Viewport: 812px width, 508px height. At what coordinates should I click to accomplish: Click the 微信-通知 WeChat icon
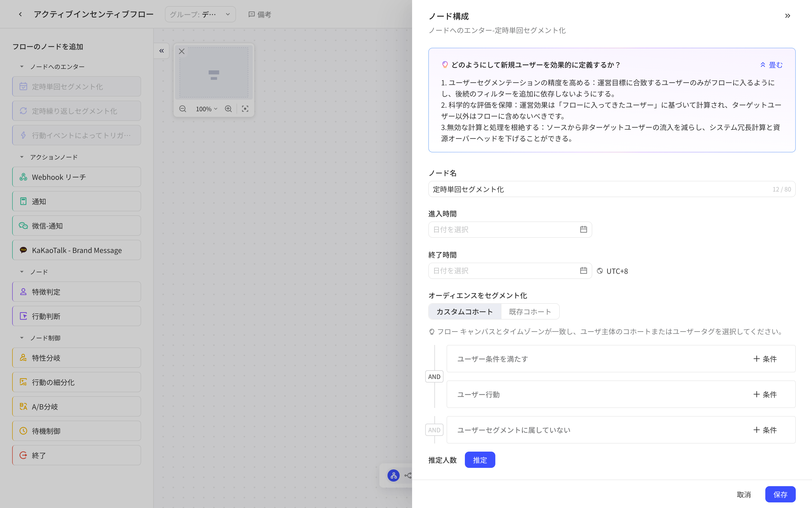(x=23, y=226)
